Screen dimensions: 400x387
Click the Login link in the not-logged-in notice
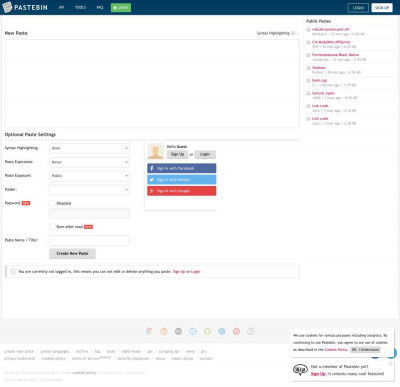pos(196,272)
